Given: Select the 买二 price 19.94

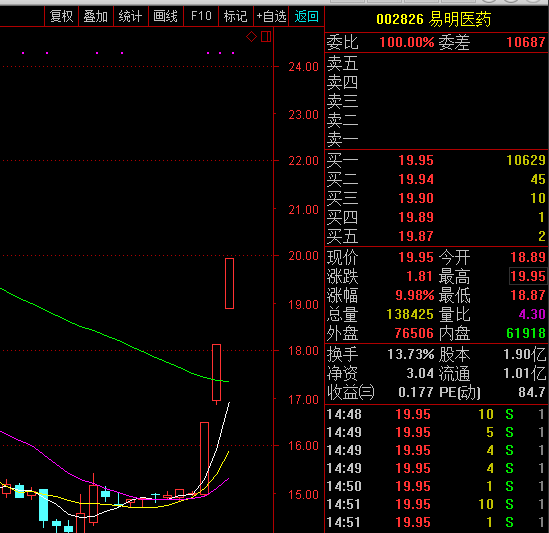Looking at the screenshot, I should [416, 179].
